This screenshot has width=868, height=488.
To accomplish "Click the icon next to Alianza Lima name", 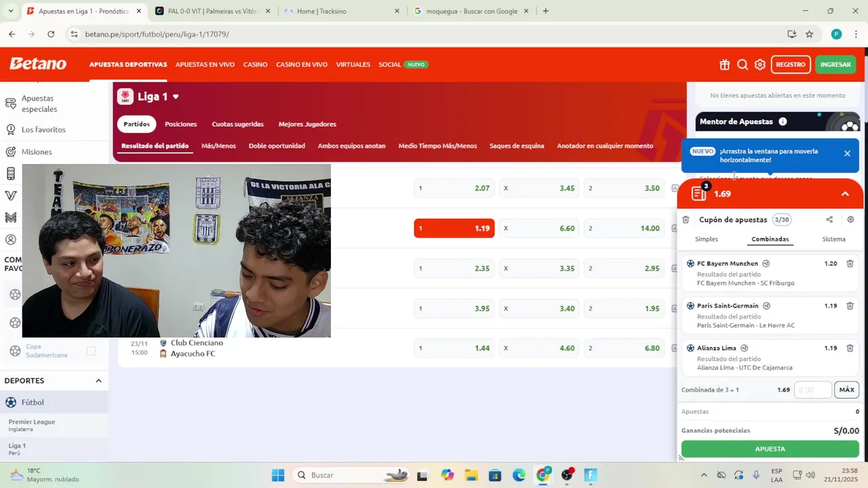I will (744, 348).
